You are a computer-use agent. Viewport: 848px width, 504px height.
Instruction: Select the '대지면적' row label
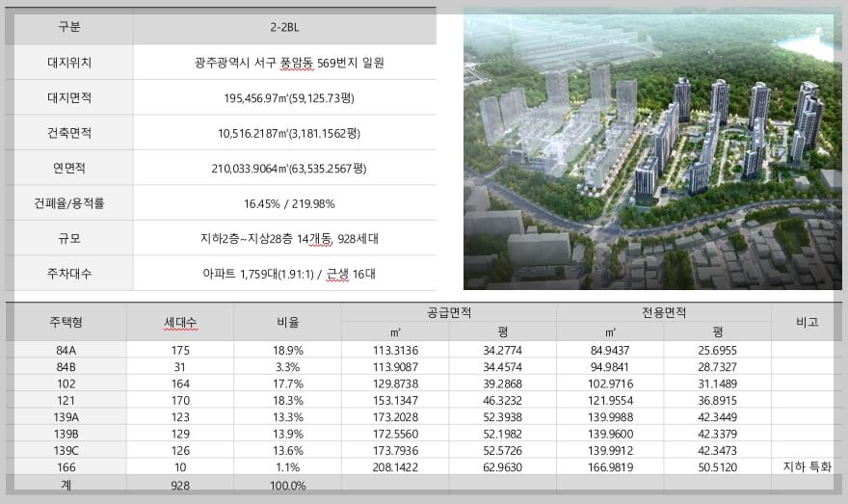pyautogui.click(x=69, y=97)
